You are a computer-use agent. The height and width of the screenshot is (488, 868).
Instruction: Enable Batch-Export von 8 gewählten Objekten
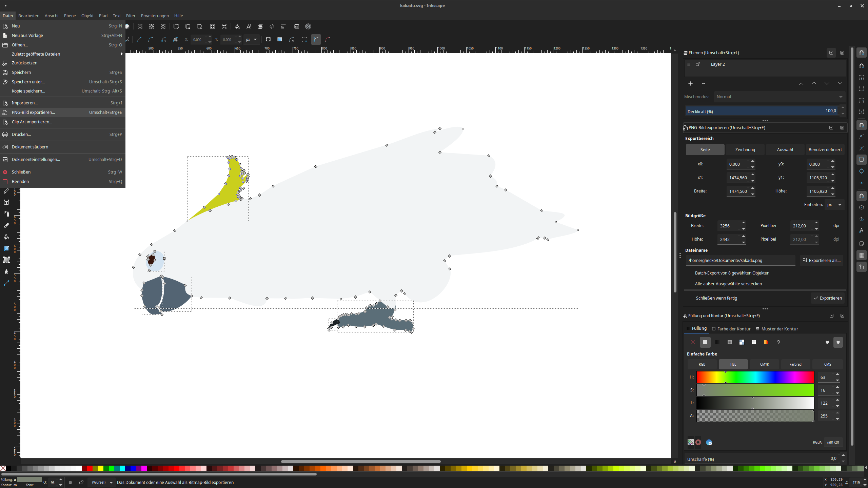click(732, 273)
